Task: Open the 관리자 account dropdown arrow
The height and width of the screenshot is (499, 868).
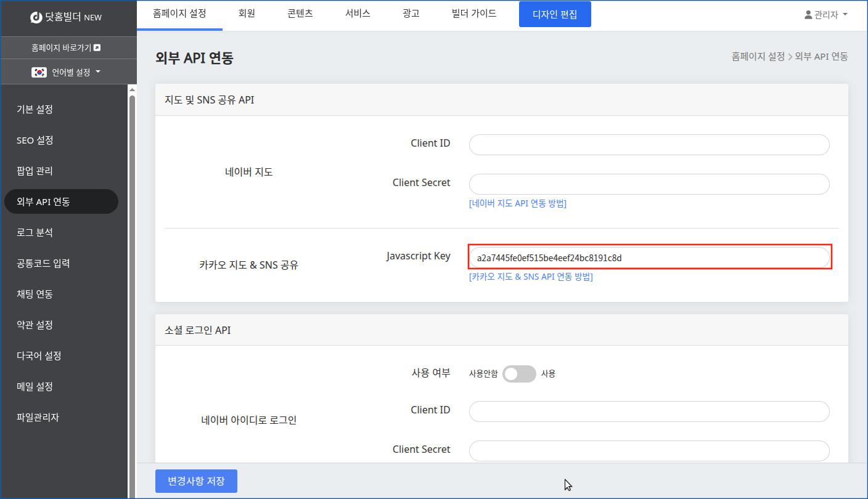Action: point(845,15)
